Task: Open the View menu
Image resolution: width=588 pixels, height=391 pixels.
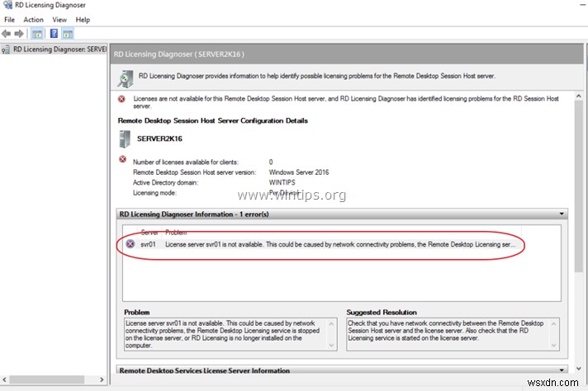Action: pyautogui.click(x=59, y=20)
